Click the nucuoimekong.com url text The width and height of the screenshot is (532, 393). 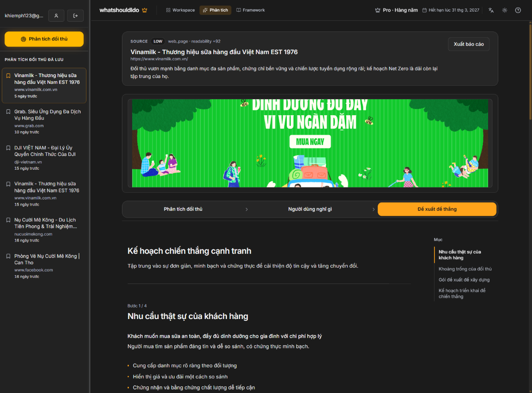pyautogui.click(x=33, y=234)
